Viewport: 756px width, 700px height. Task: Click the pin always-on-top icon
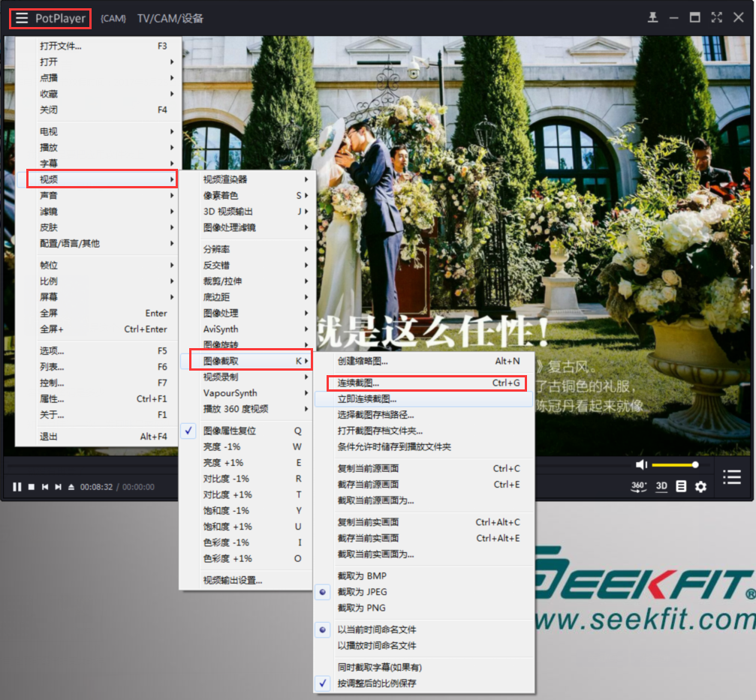click(x=652, y=18)
